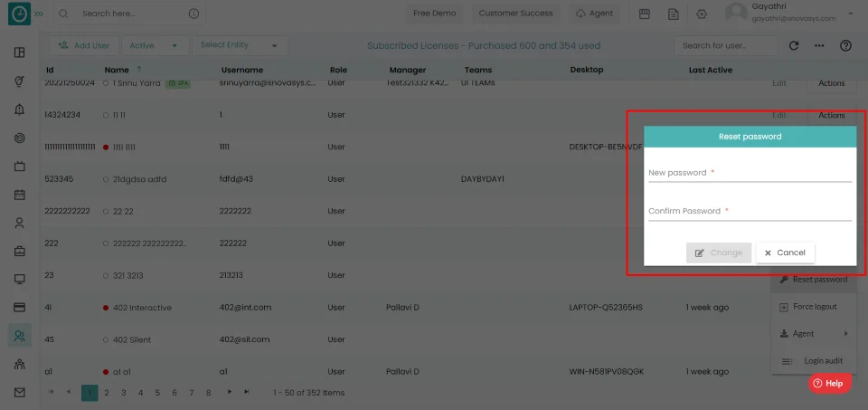Click the red Help button

(829, 384)
